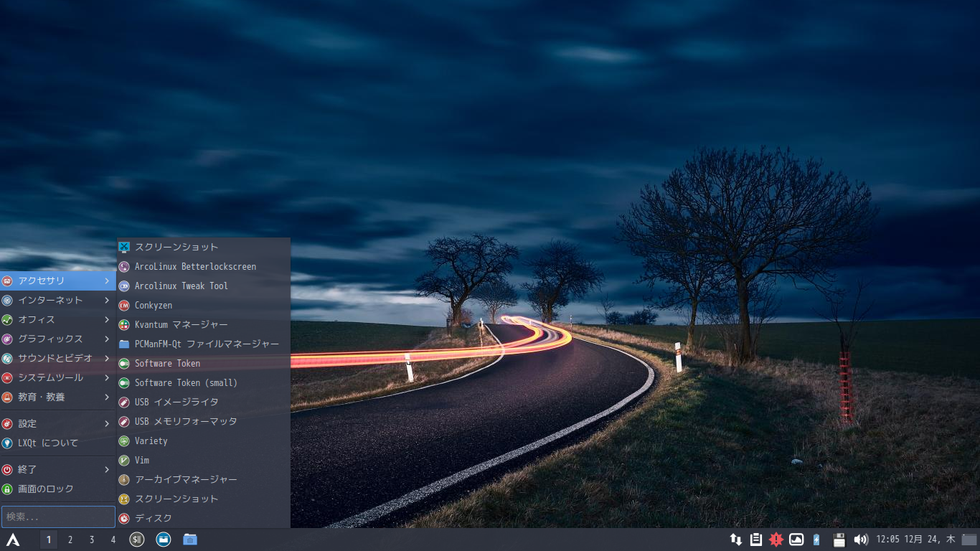
Task: Click the 検索 search field in the menu
Action: coord(58,517)
